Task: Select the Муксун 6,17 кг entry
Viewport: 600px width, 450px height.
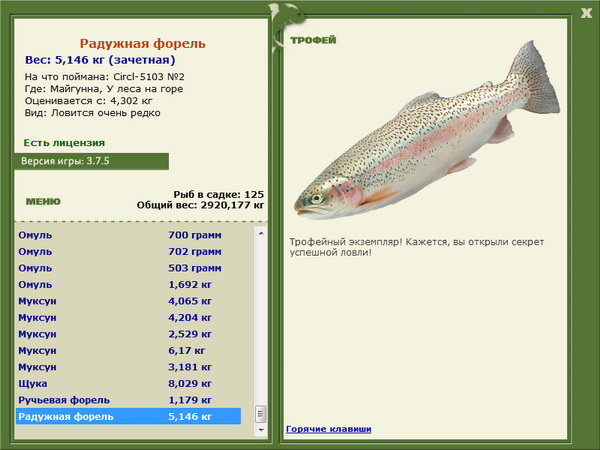Action: point(129,350)
